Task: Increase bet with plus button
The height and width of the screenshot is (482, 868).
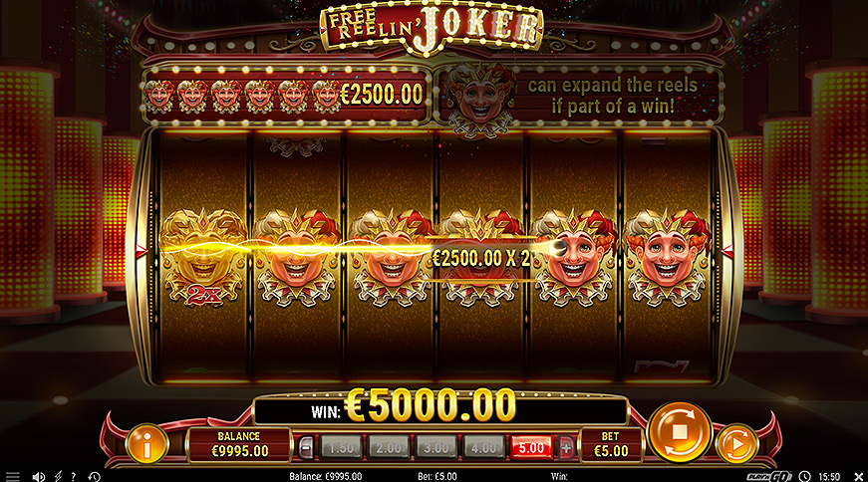Action: [566, 447]
